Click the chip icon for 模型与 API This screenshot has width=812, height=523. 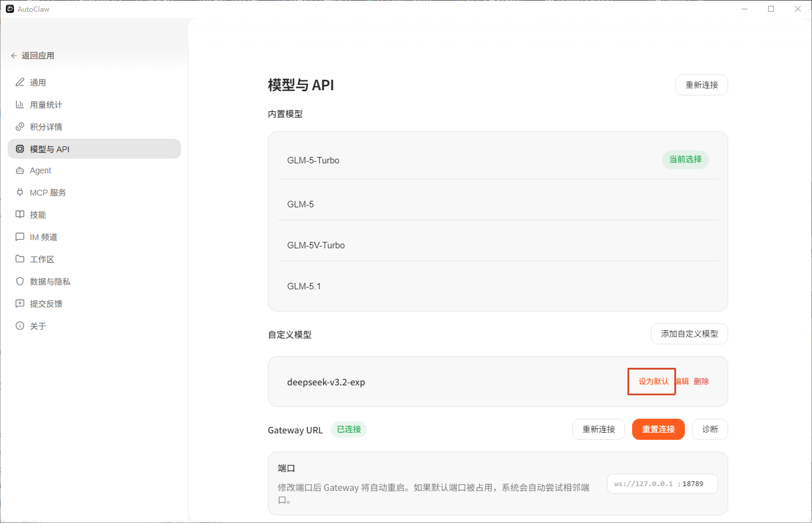pos(20,149)
